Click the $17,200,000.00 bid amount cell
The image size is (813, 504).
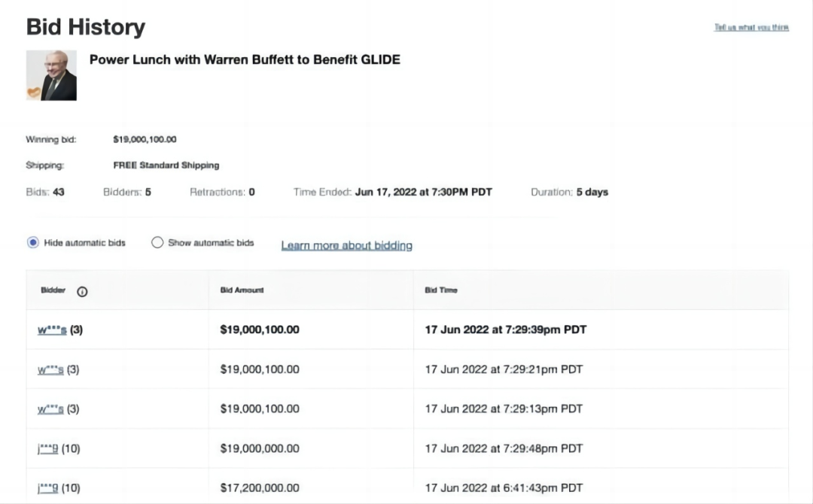259,488
